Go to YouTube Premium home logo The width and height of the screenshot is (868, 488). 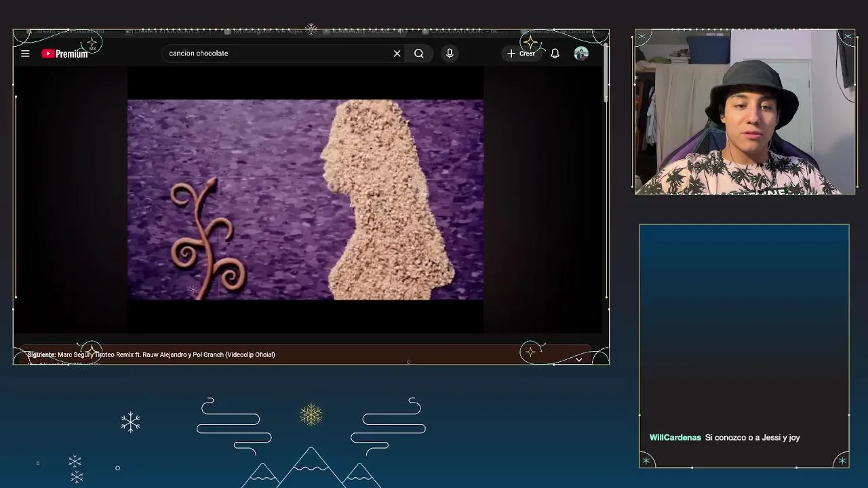click(x=65, y=54)
